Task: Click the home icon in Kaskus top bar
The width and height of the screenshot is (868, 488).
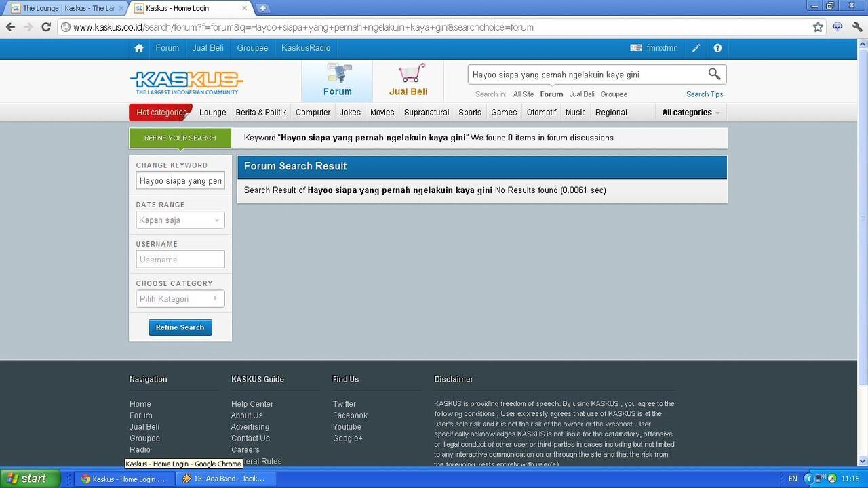Action: 139,48
